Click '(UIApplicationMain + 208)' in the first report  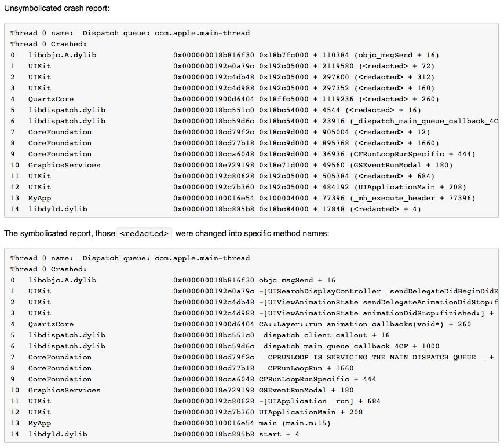[x=411, y=187]
